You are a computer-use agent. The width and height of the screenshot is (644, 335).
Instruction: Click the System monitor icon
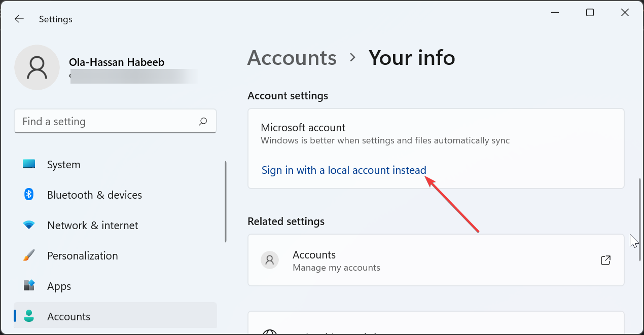[29, 164]
